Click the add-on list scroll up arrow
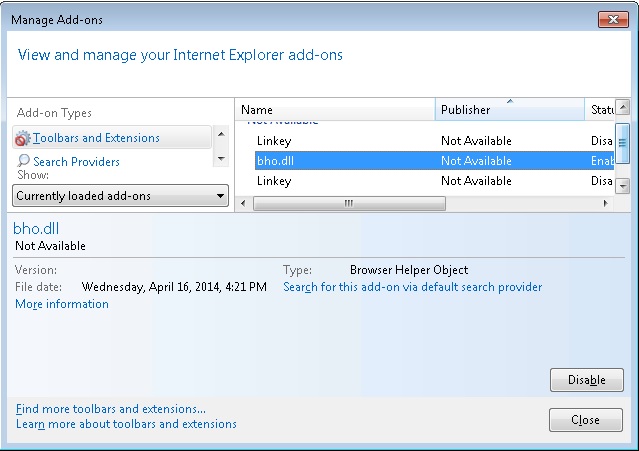The height and width of the screenshot is (451, 639). [622, 108]
